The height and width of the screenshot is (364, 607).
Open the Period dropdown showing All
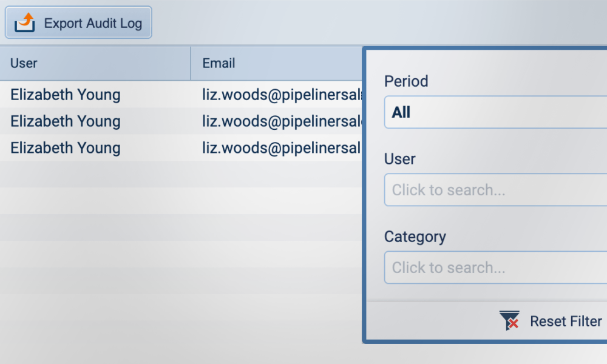[x=495, y=112]
